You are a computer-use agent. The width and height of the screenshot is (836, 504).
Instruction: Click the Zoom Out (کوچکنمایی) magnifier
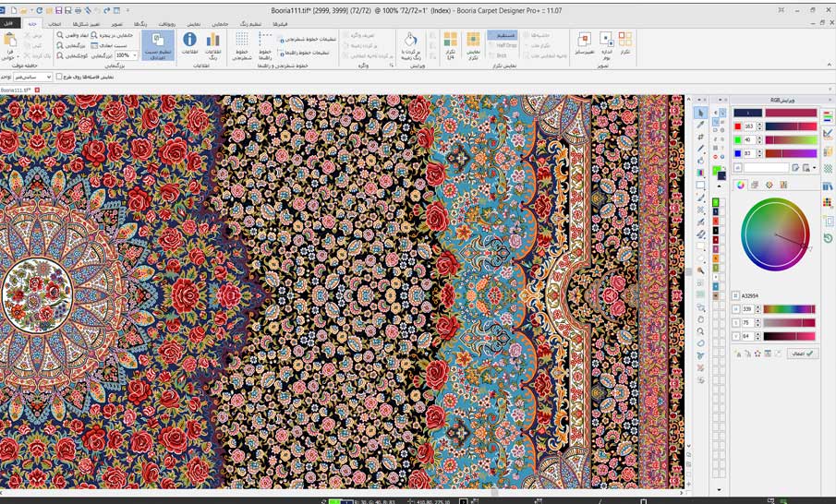[71, 55]
